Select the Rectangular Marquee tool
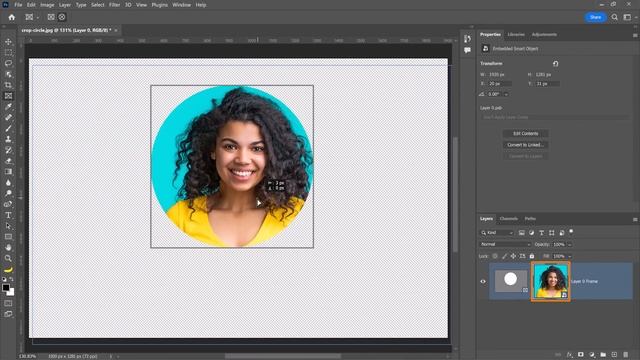This screenshot has height=360, width=640. click(8, 53)
